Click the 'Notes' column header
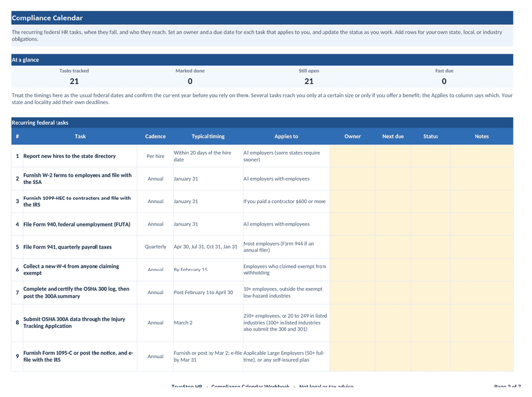 tap(481, 136)
